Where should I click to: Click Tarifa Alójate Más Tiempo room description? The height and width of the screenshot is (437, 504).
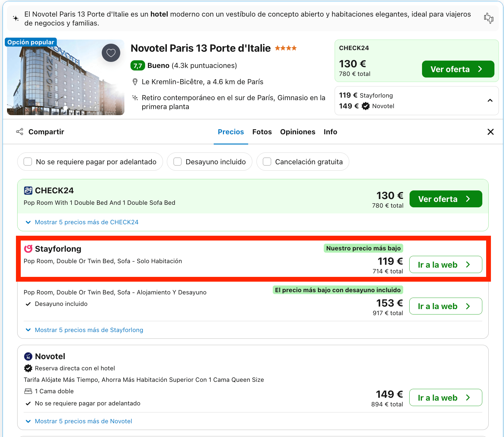point(144,380)
